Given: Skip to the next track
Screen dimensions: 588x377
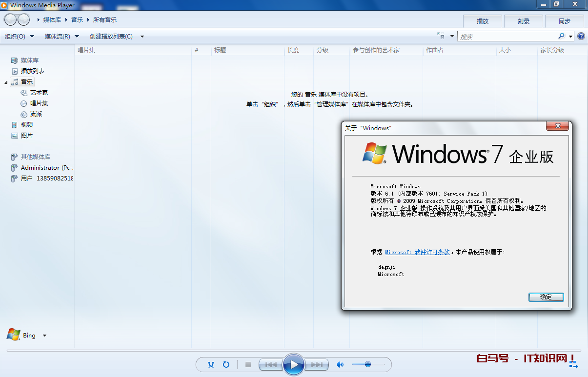Looking at the screenshot, I should click(316, 364).
